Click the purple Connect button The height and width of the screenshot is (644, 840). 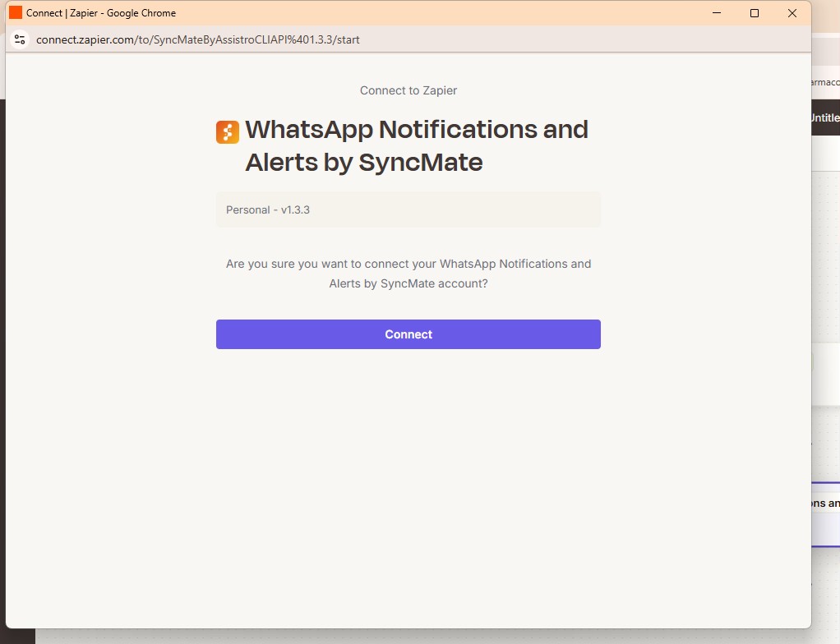point(408,334)
